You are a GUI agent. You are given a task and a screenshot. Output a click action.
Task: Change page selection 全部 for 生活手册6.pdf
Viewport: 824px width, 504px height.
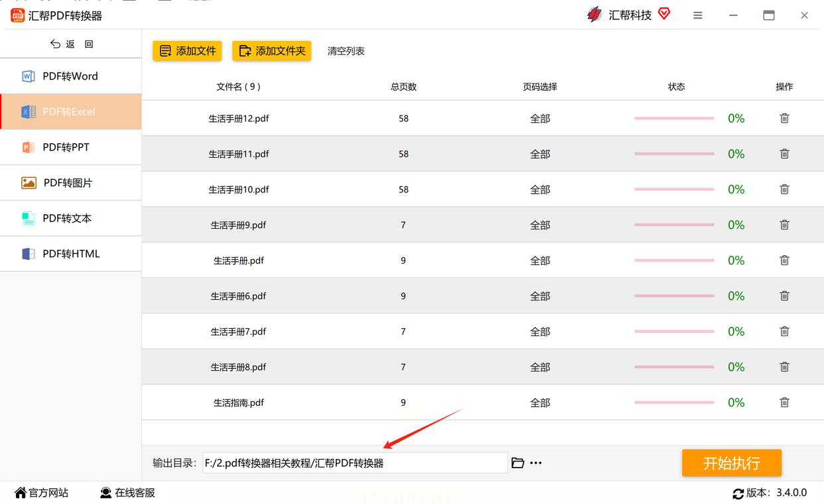(540, 296)
